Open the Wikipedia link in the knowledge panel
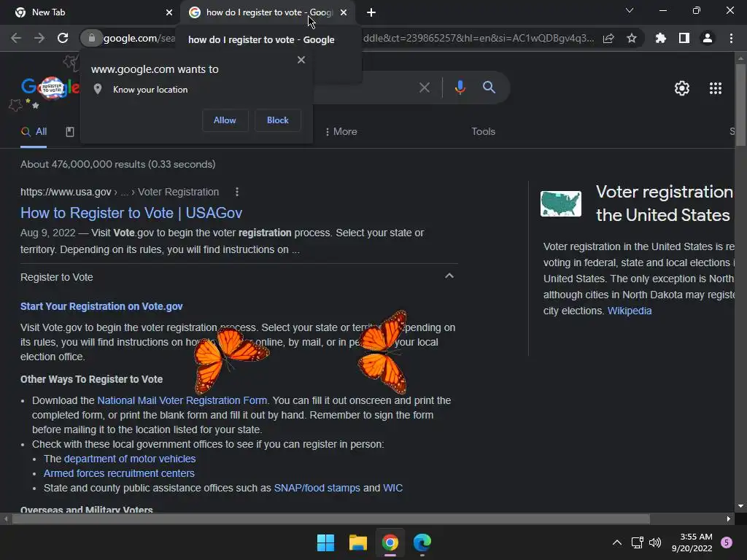The width and height of the screenshot is (747, 560). coord(630,311)
